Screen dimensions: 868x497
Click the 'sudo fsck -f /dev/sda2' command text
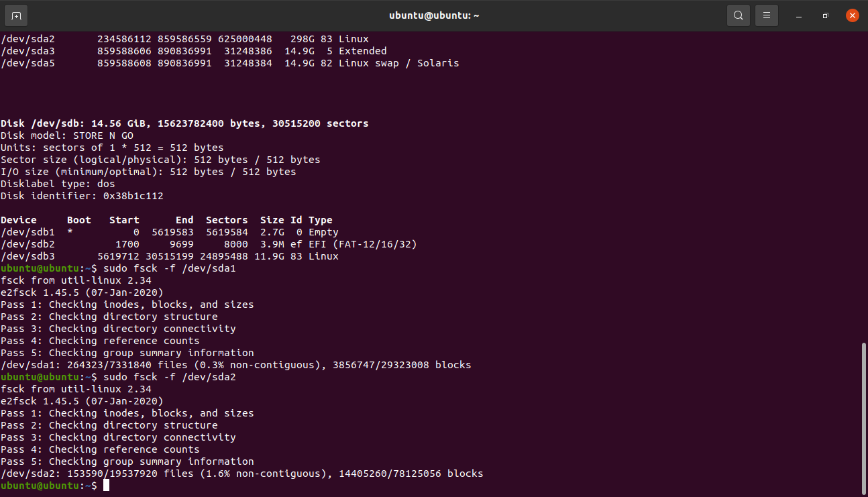tap(169, 377)
